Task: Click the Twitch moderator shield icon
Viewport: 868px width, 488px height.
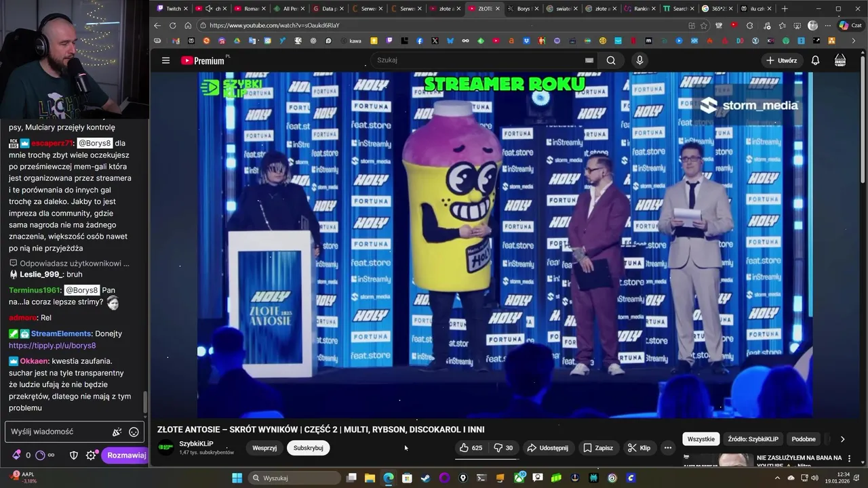Action: [74, 455]
